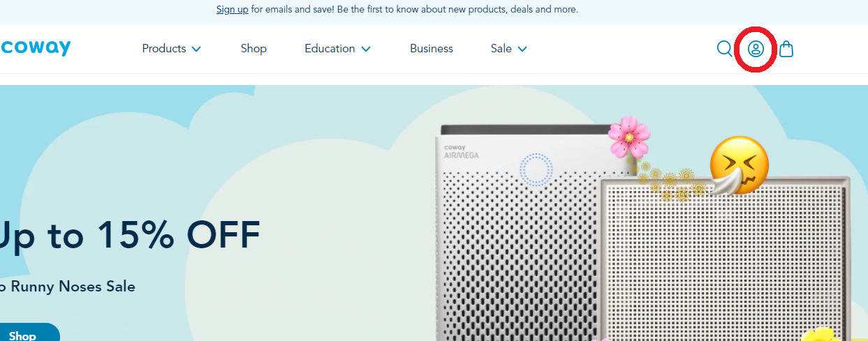
Task: Open the account profile icon
Action: [x=756, y=49]
